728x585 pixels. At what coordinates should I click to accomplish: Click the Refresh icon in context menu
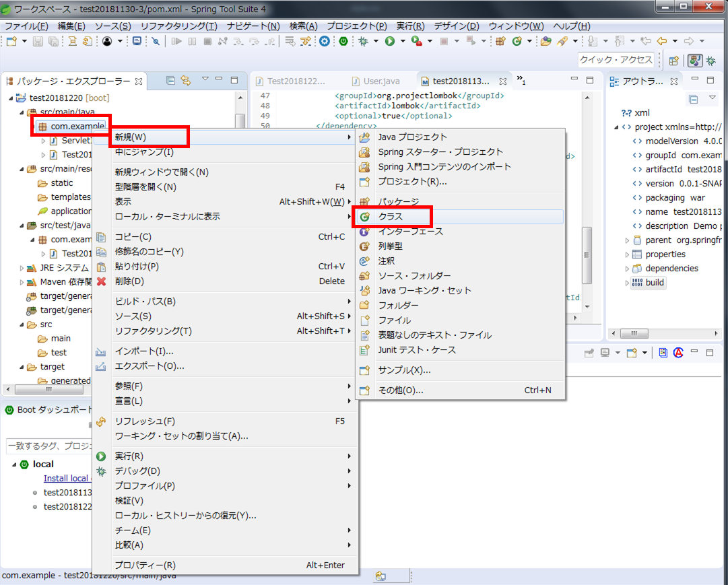tap(101, 421)
